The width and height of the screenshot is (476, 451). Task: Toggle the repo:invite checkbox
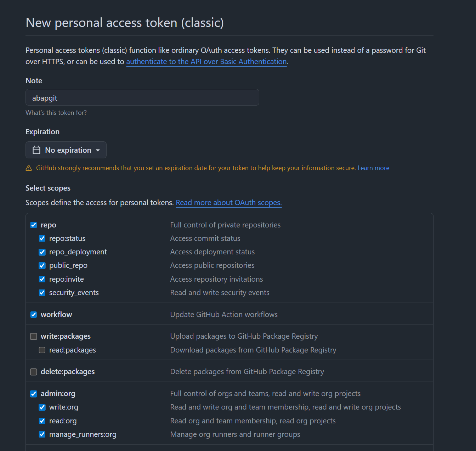pos(42,279)
